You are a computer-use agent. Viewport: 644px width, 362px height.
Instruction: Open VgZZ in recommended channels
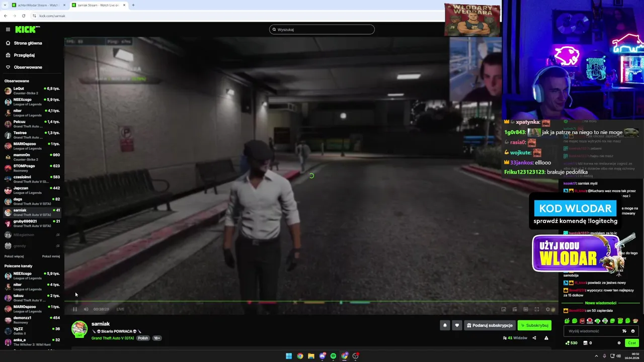32,331
